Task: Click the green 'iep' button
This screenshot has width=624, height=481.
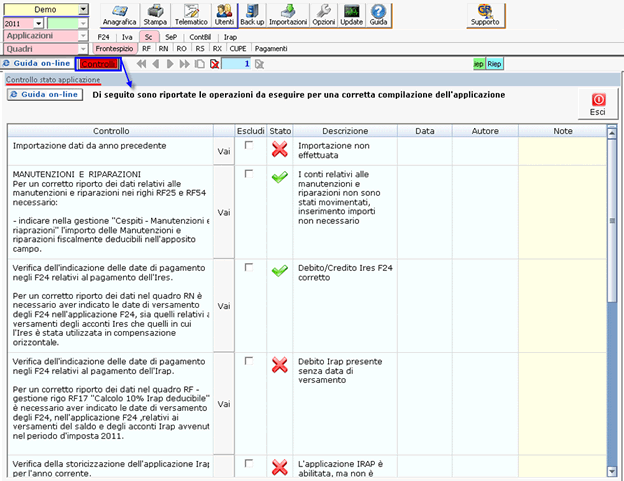Action: pyautogui.click(x=479, y=64)
